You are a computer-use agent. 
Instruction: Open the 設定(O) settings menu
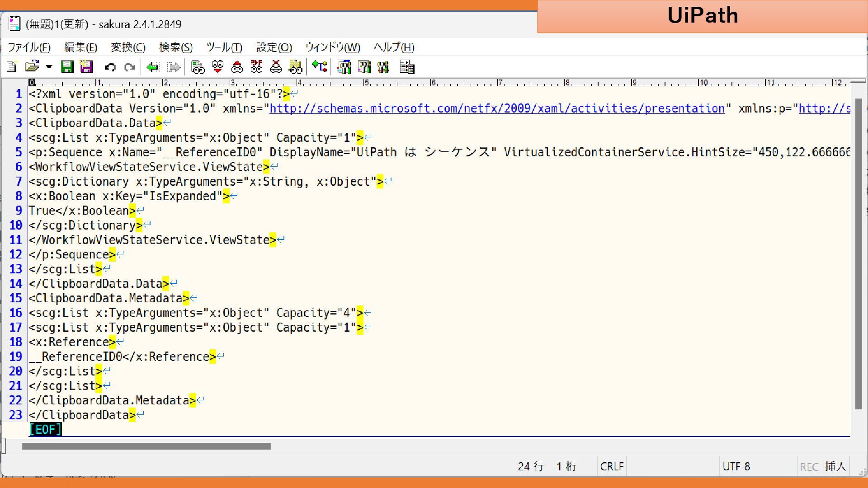click(274, 47)
